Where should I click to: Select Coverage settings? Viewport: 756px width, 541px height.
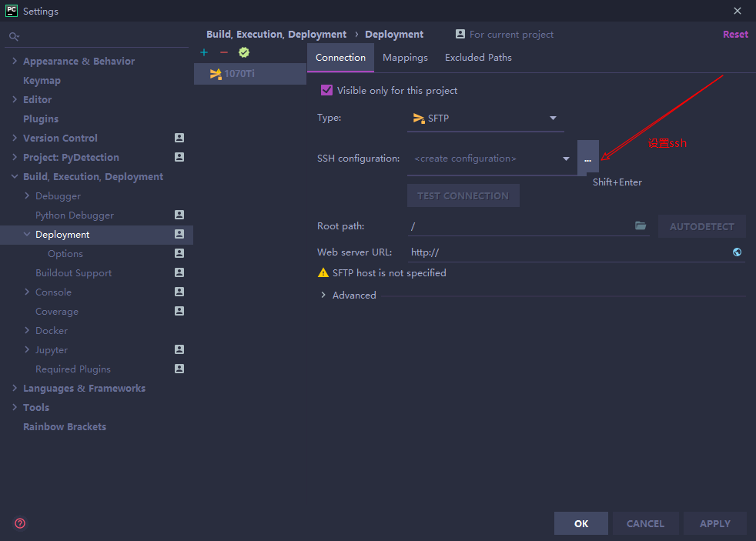point(57,312)
